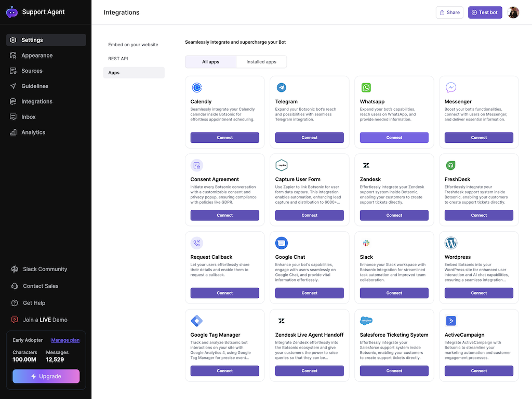
Task: Click the Salesforce cloud icon
Action: [x=366, y=321]
